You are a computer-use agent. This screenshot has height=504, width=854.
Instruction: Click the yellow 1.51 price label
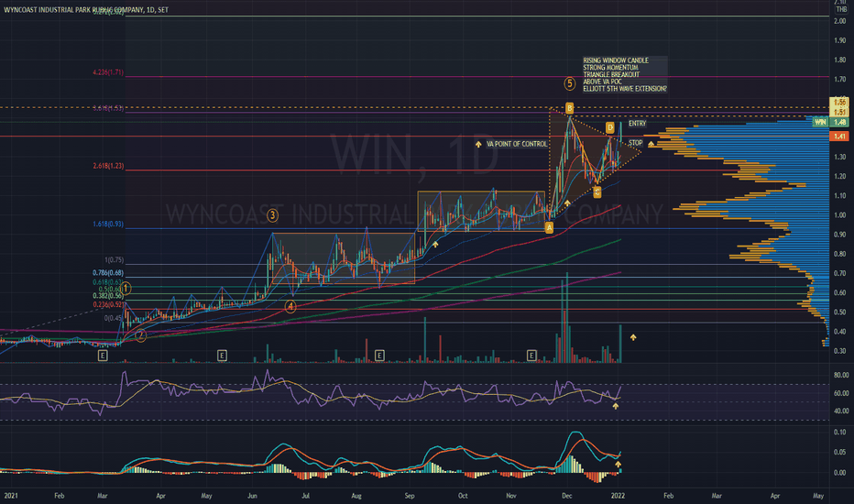839,112
